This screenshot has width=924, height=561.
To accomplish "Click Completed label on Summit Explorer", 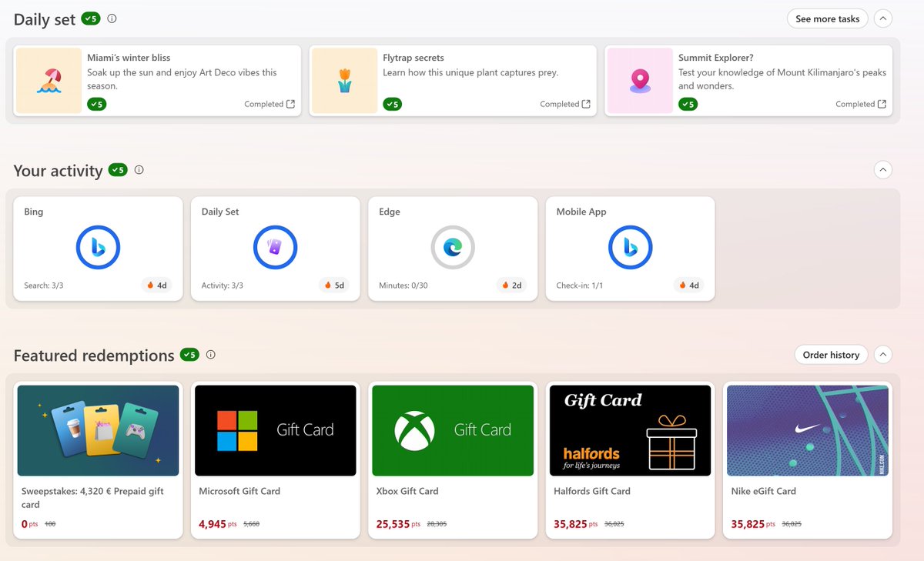I will (855, 104).
